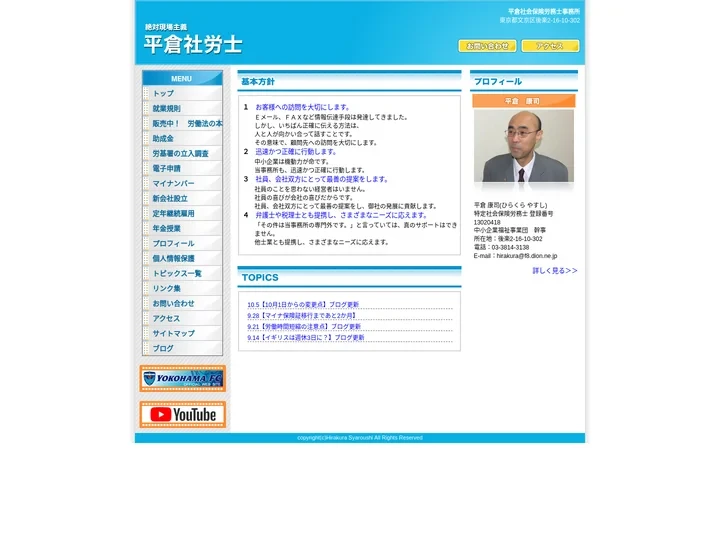Click the E-mail address hirakura@f8.dion.ne.jp
This screenshot has height=540, width=720.
(x=527, y=256)
